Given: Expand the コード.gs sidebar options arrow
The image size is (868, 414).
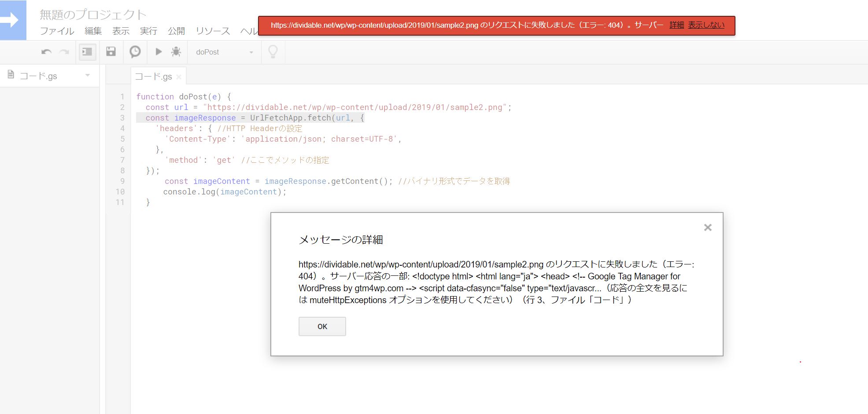Looking at the screenshot, I should [x=88, y=75].
